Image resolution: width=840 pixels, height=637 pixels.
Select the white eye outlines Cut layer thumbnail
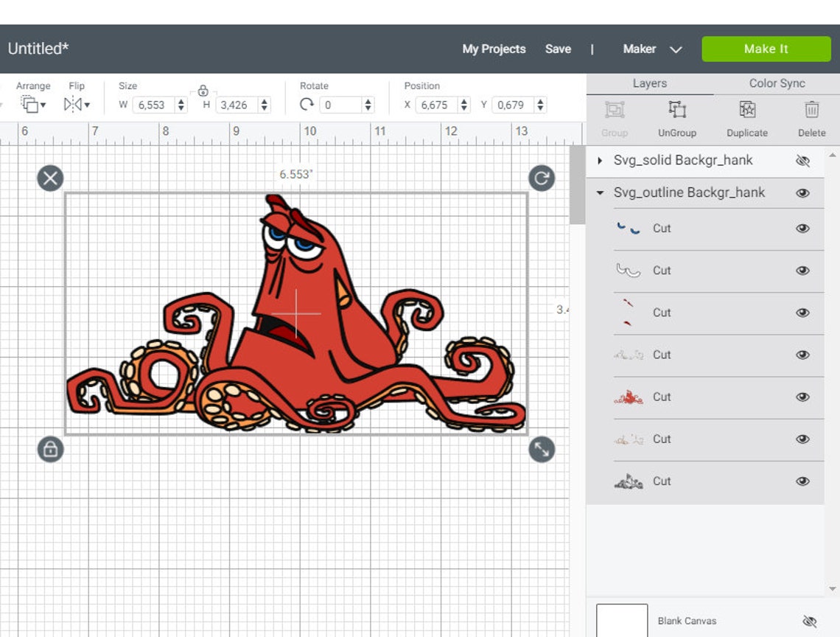coord(629,271)
